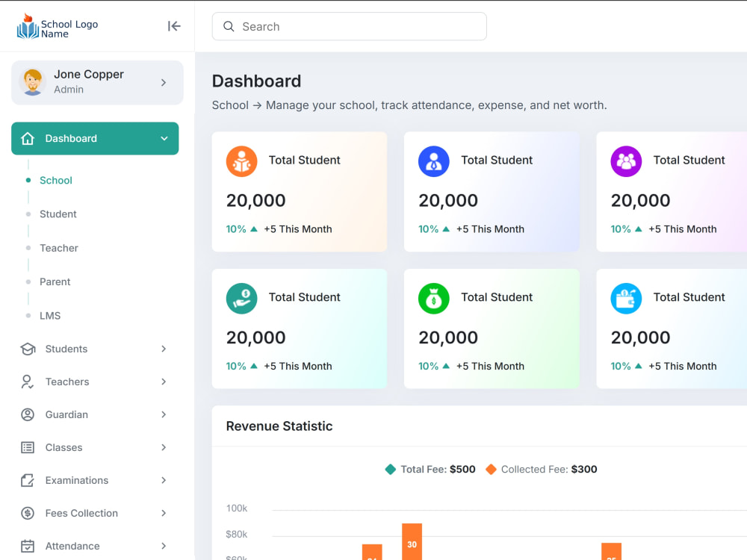The image size is (747, 560).
Task: Click the Students graduation cap icon
Action: 28,349
